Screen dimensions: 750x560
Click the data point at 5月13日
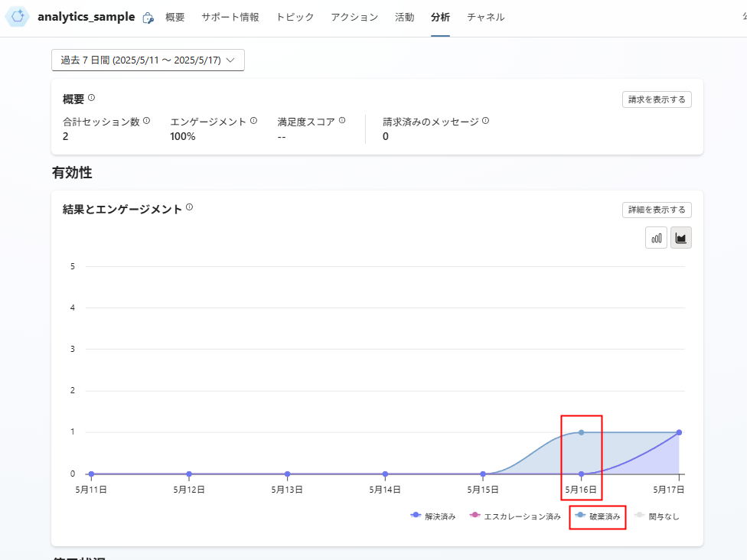(x=287, y=474)
